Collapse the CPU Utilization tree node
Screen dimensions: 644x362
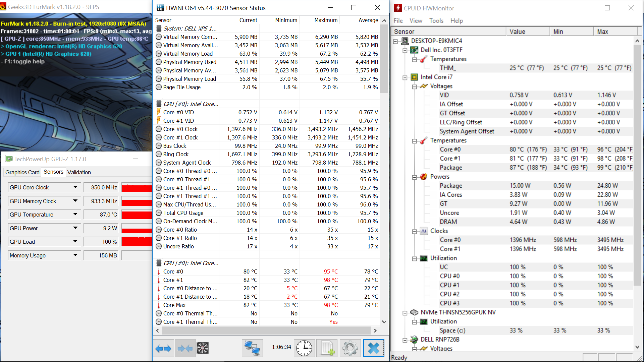coord(415,258)
